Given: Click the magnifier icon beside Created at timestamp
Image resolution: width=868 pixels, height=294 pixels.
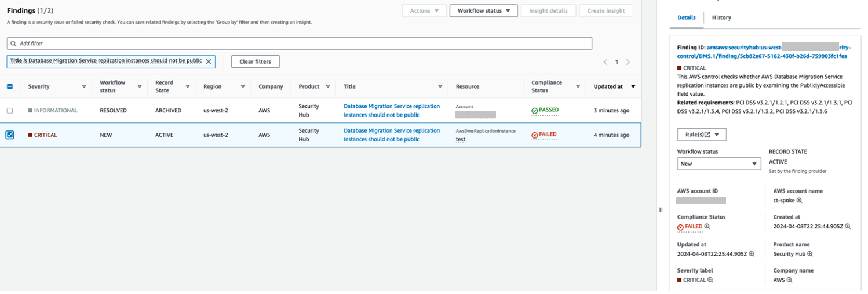Looking at the screenshot, I should [x=848, y=227].
